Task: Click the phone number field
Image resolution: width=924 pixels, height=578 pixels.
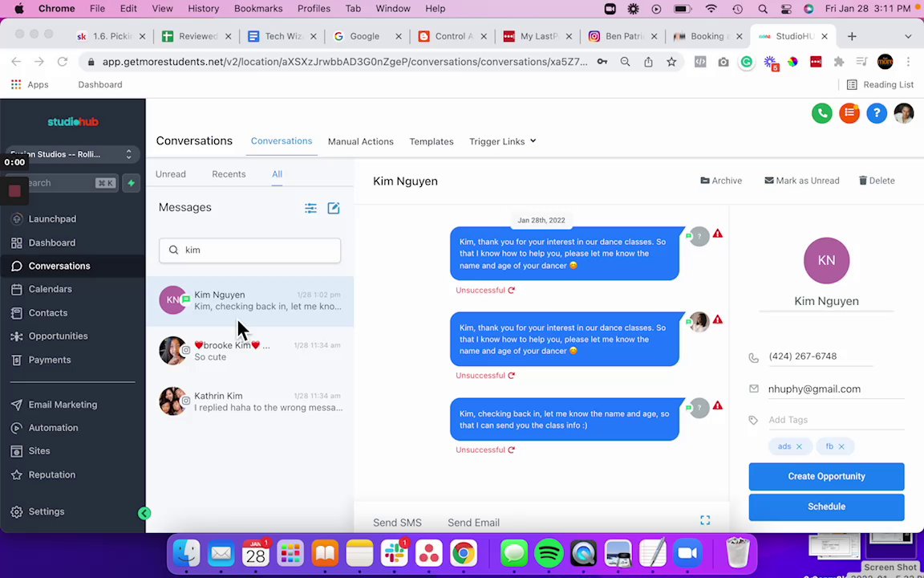Action: point(820,356)
